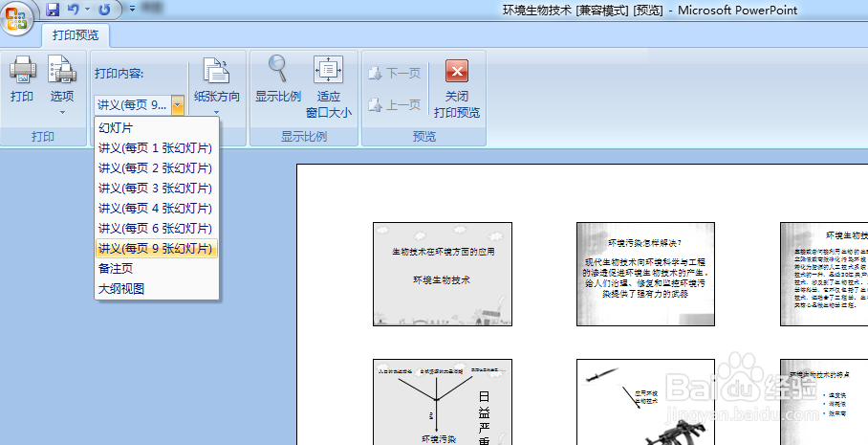Expand the 选项 dropdown arrow
Screen dimensions: 868x445
(62, 113)
